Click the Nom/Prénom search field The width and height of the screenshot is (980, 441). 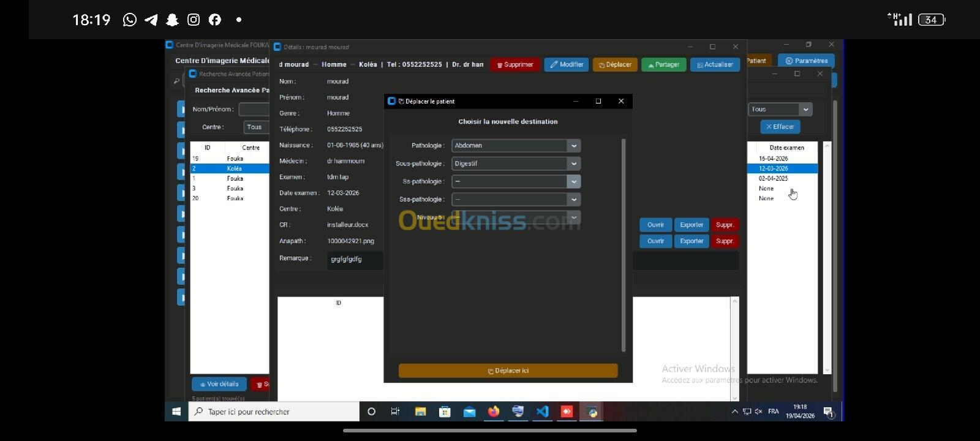tap(254, 109)
